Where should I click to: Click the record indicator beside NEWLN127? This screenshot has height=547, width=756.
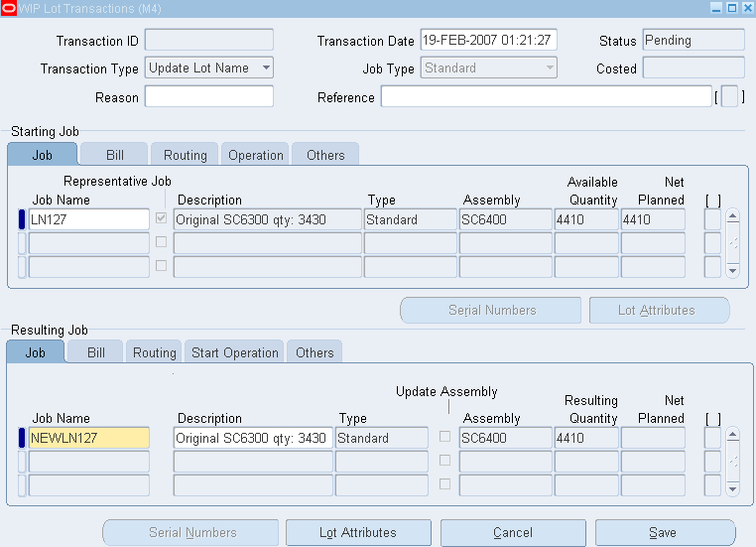point(22,438)
